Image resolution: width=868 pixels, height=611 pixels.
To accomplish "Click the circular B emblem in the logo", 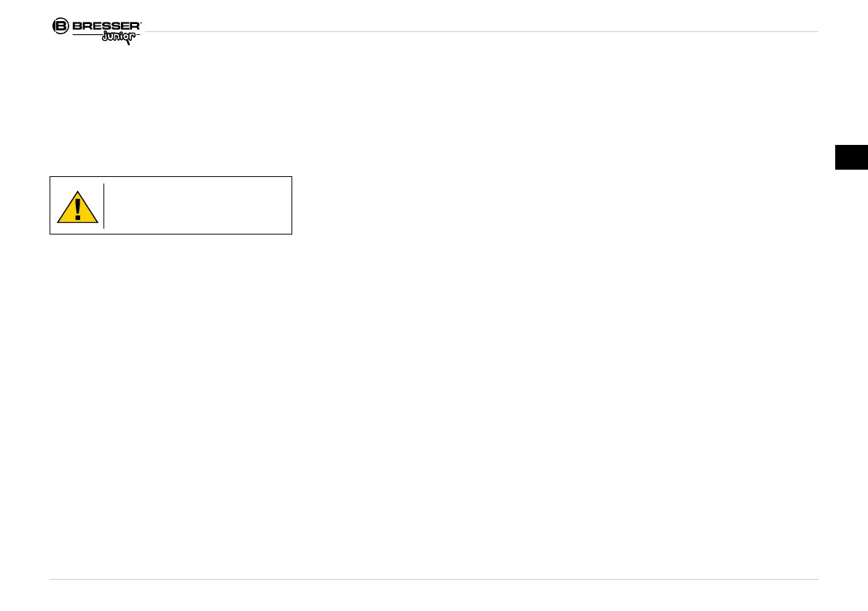I will [x=60, y=26].
